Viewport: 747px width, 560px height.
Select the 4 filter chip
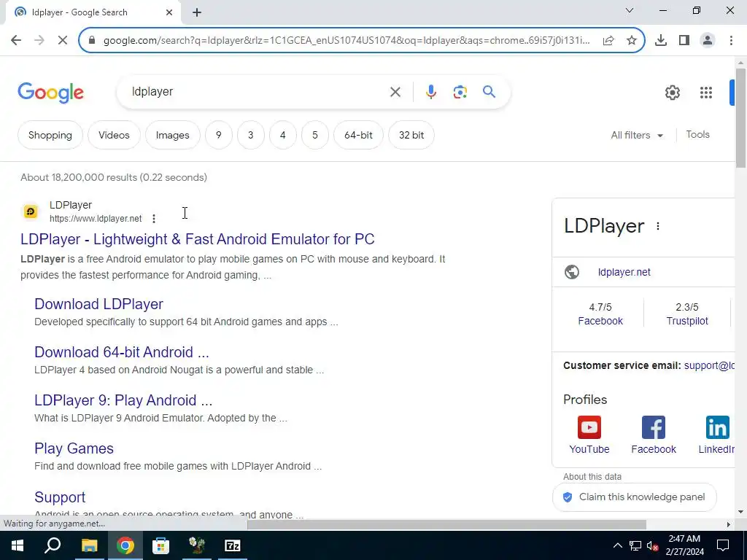282,135
